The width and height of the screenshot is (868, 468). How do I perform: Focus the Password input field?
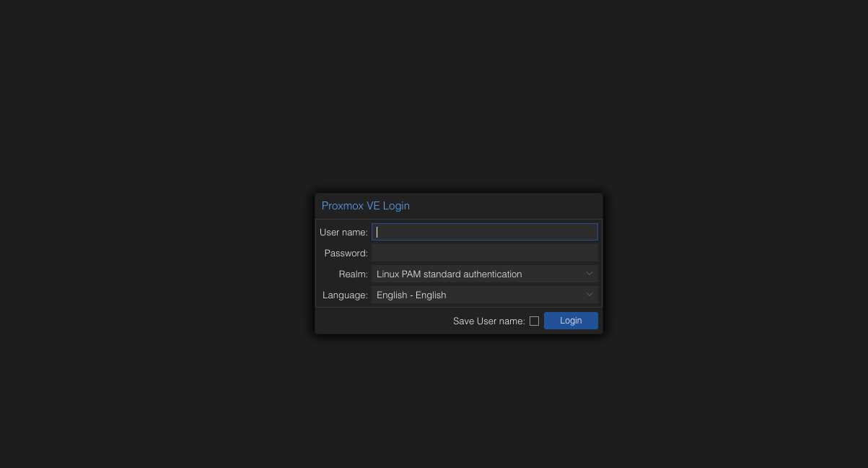click(x=484, y=253)
